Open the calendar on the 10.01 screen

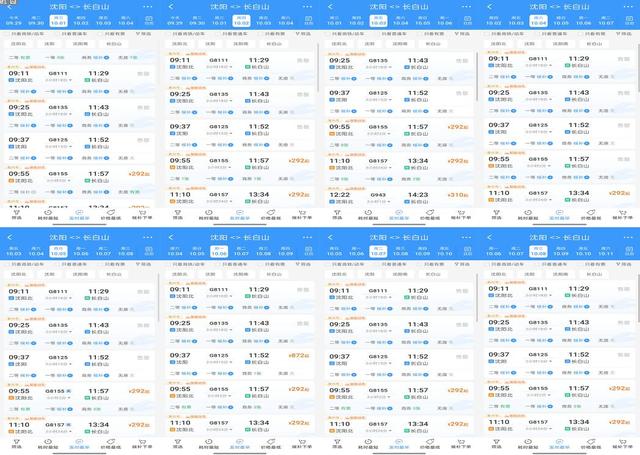(149, 20)
